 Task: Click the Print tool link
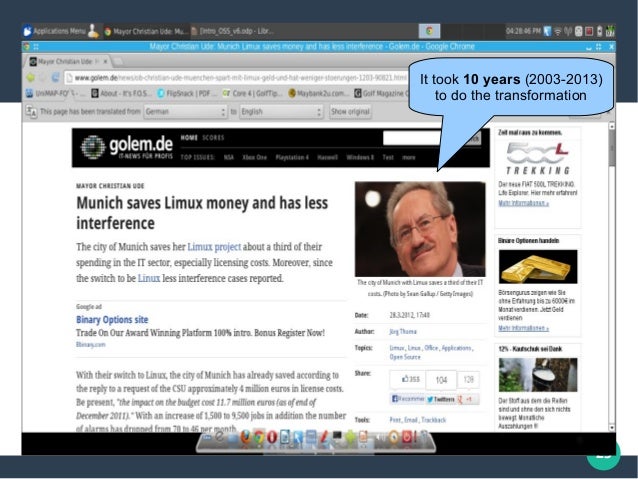pos(395,420)
